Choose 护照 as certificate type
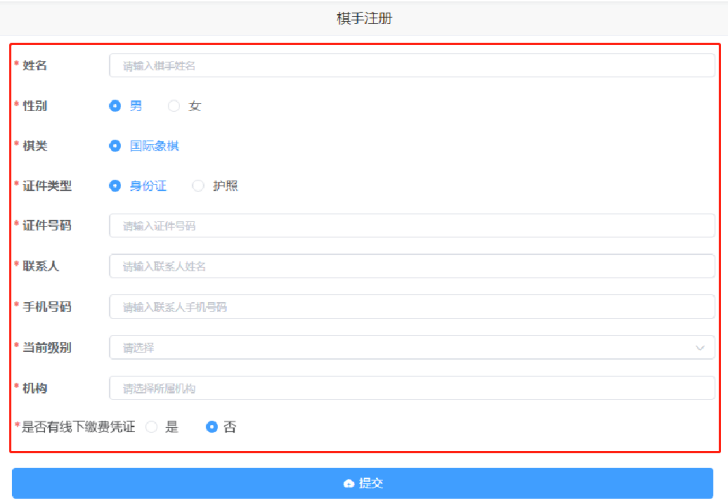Screen dimensions: 728x503 (198, 186)
